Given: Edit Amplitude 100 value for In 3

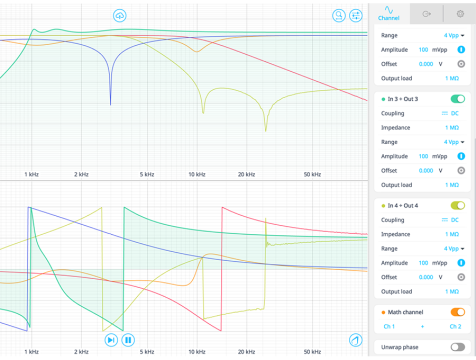Looking at the screenshot, I should pos(423,156).
